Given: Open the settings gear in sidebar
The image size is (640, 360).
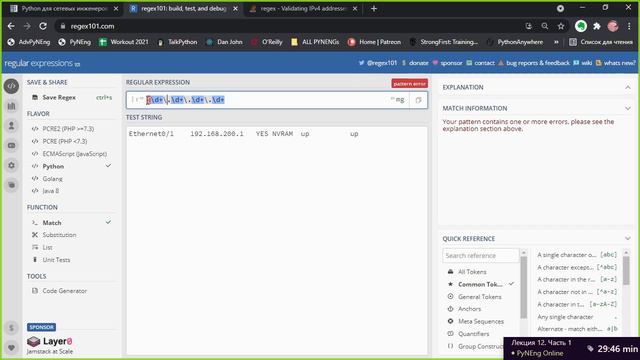Looking at the screenshot, I should (11, 165).
